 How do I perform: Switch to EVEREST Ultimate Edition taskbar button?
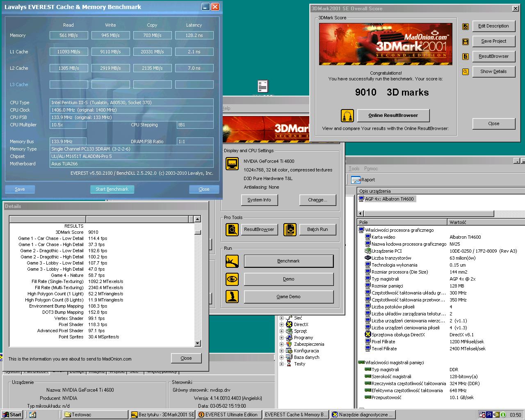tap(229, 415)
